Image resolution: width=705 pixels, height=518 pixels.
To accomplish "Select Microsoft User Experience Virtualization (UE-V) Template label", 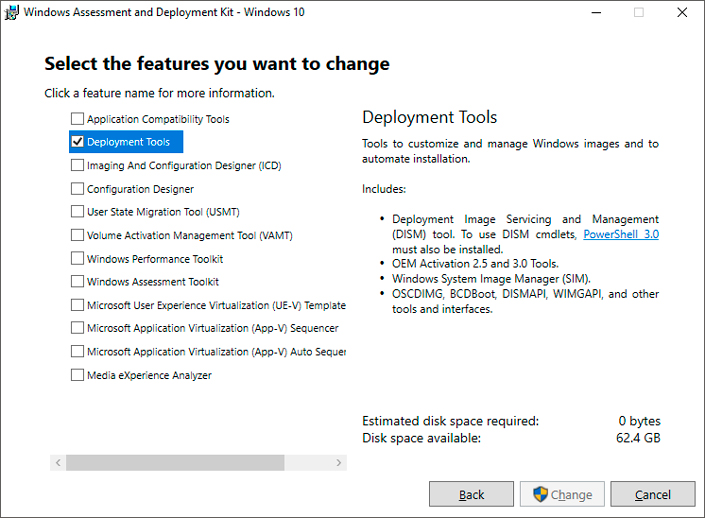I will tap(216, 305).
